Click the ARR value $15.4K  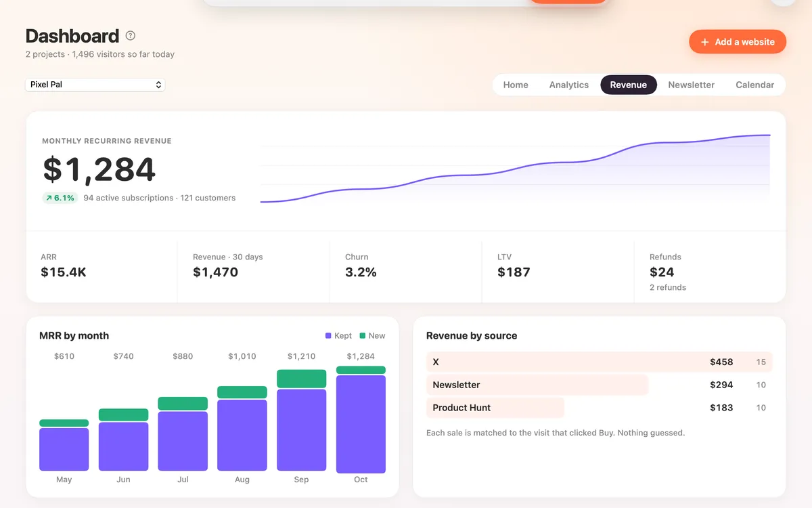pyautogui.click(x=64, y=272)
